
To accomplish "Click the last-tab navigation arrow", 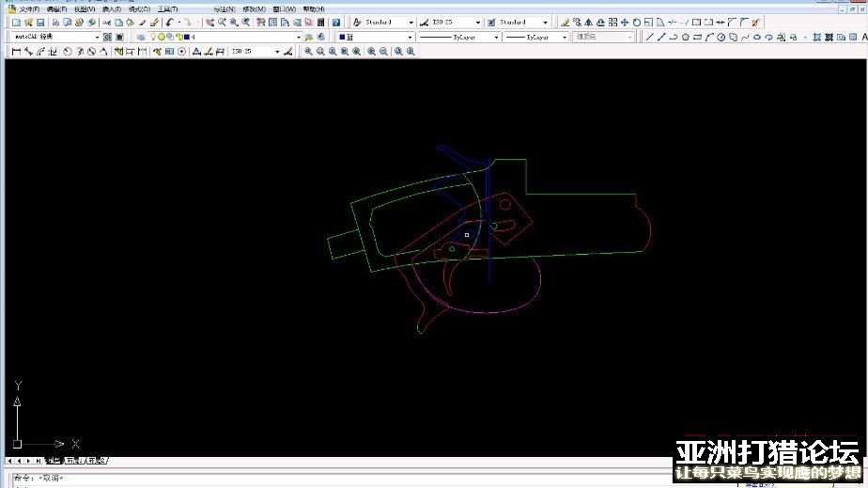I will click(39, 461).
